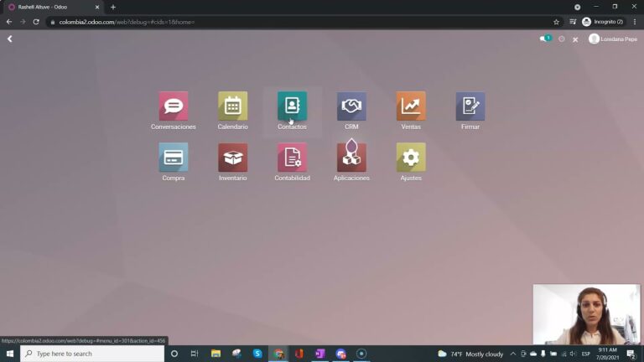This screenshot has width=644, height=362.
Task: Switch to Chrome in the taskbar
Action: coord(278,354)
